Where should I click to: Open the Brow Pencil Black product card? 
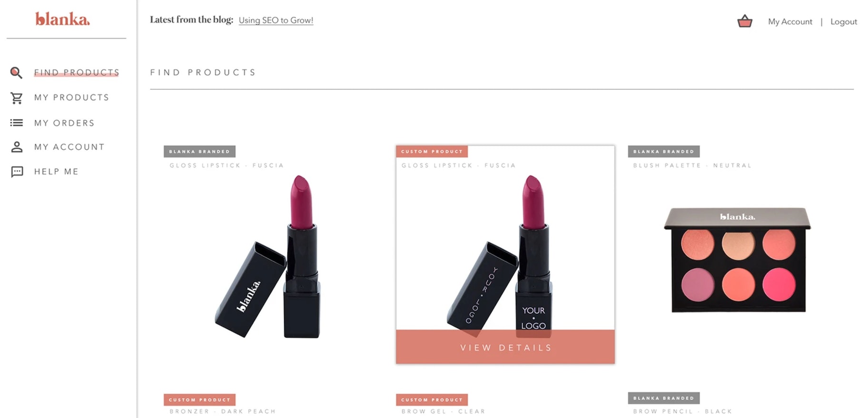[683, 405]
